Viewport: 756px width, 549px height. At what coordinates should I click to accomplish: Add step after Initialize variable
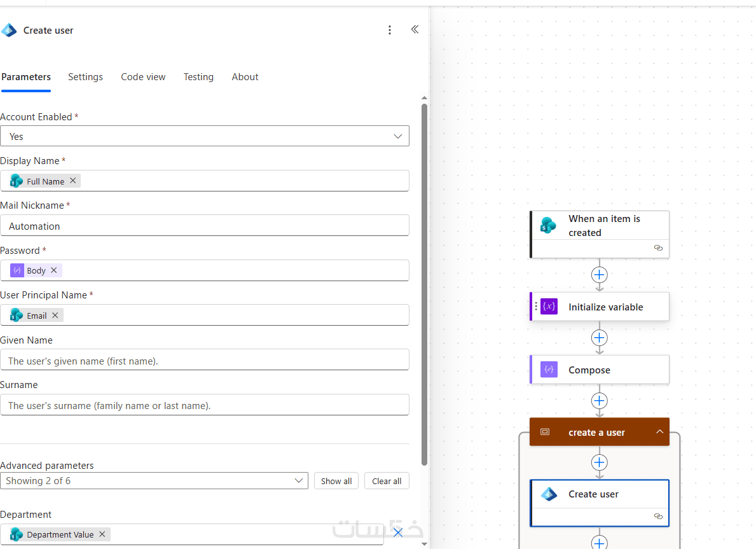600,338
